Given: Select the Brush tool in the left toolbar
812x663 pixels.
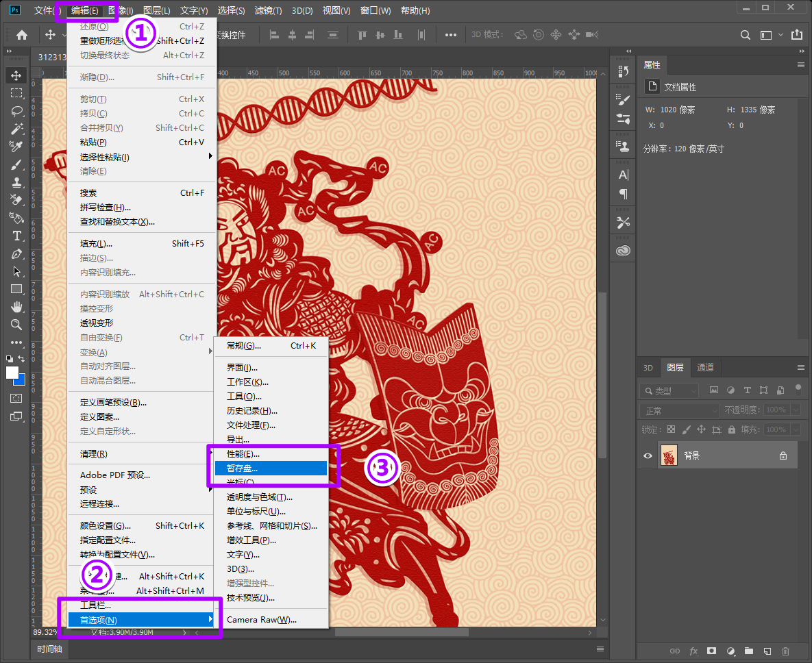Looking at the screenshot, I should 16,164.
